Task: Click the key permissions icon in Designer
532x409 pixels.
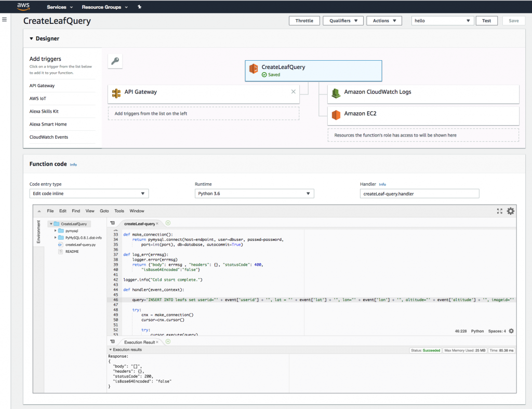Action: click(x=115, y=61)
